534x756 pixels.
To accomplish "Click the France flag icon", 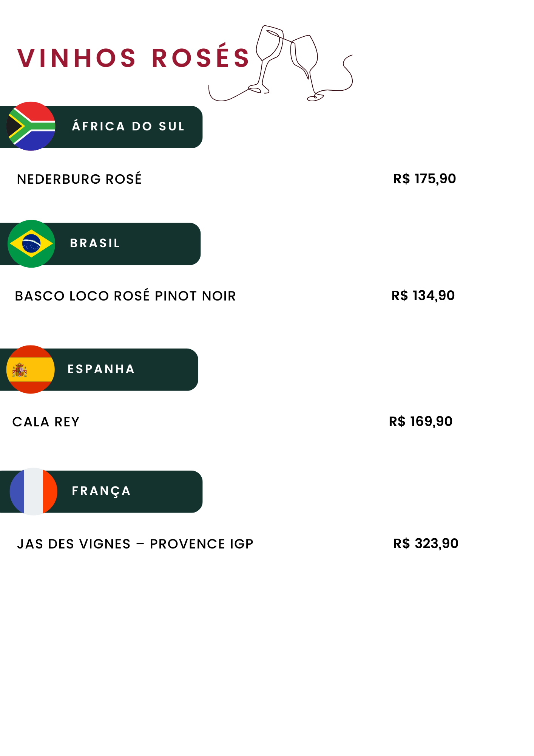I will [33, 491].
